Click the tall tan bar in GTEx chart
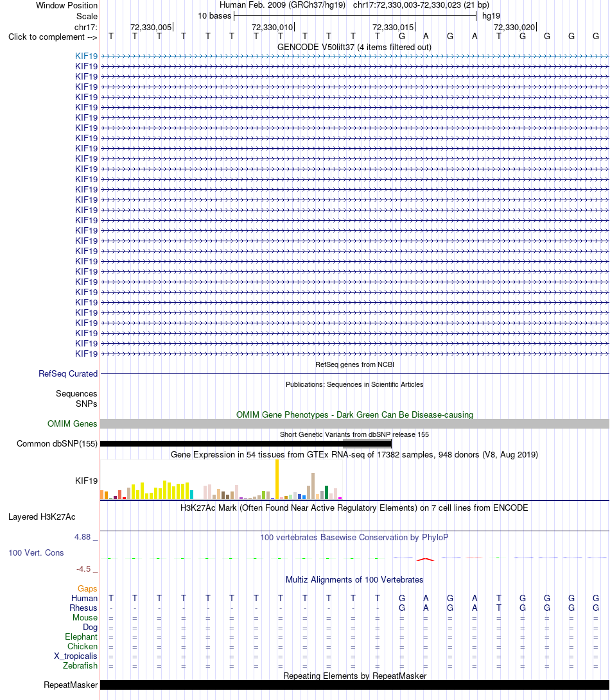This screenshot has height=700, width=610. tap(313, 486)
